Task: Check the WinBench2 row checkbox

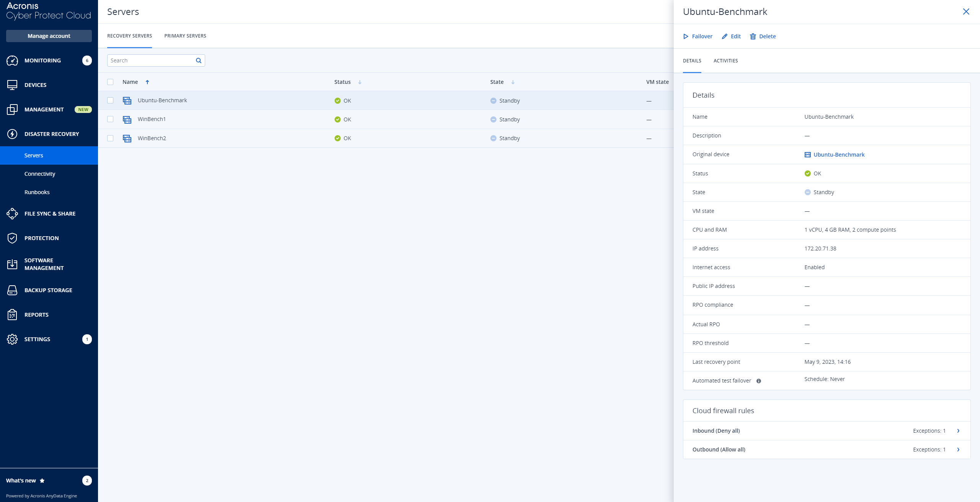Action: click(110, 138)
